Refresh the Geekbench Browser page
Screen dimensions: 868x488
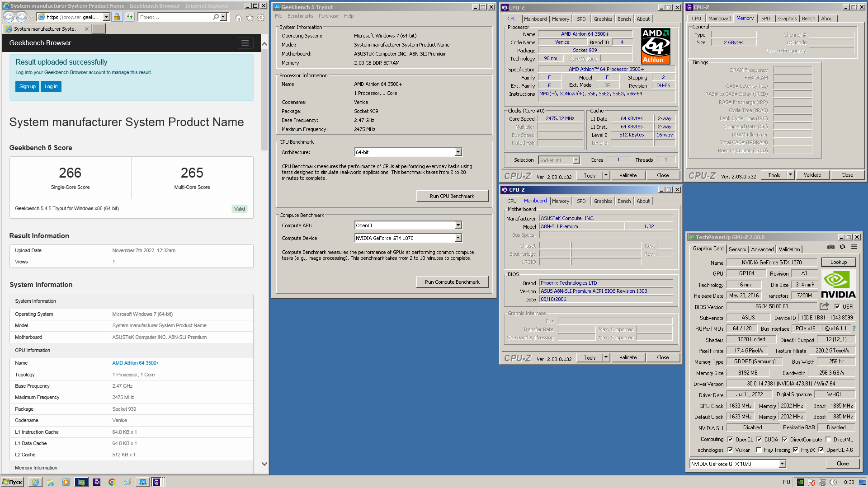tap(130, 17)
